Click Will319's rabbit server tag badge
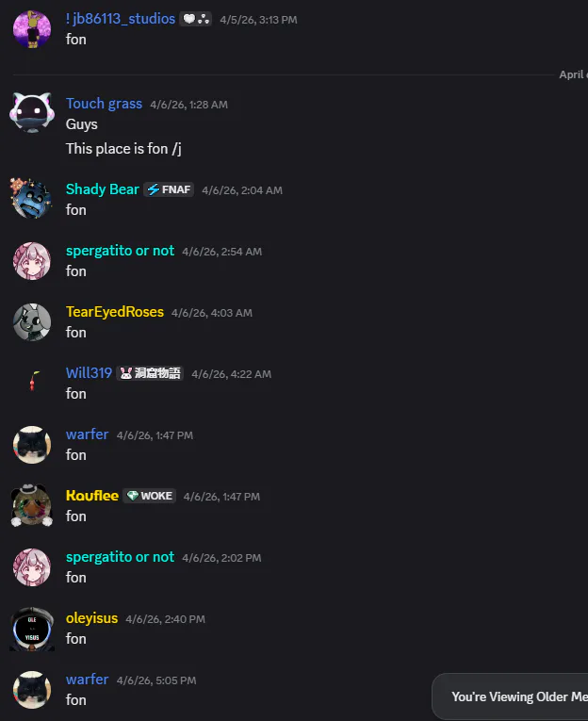Image resolution: width=588 pixels, height=721 pixels. [150, 373]
